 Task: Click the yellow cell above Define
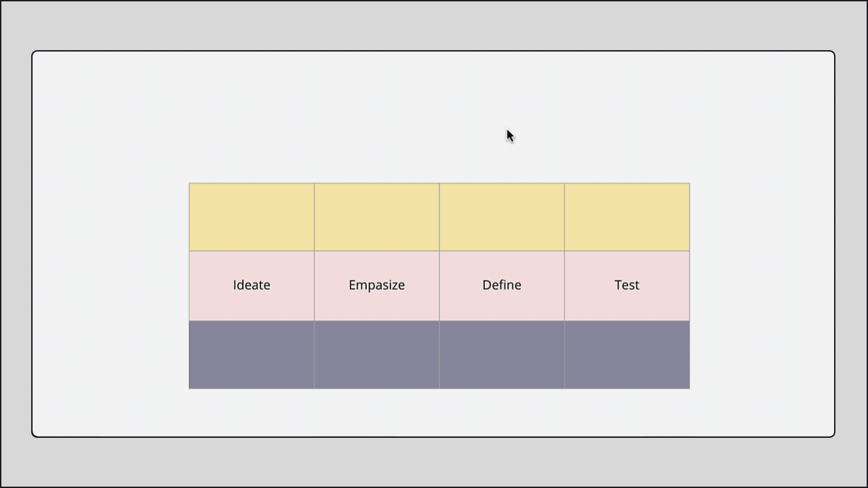[502, 217]
